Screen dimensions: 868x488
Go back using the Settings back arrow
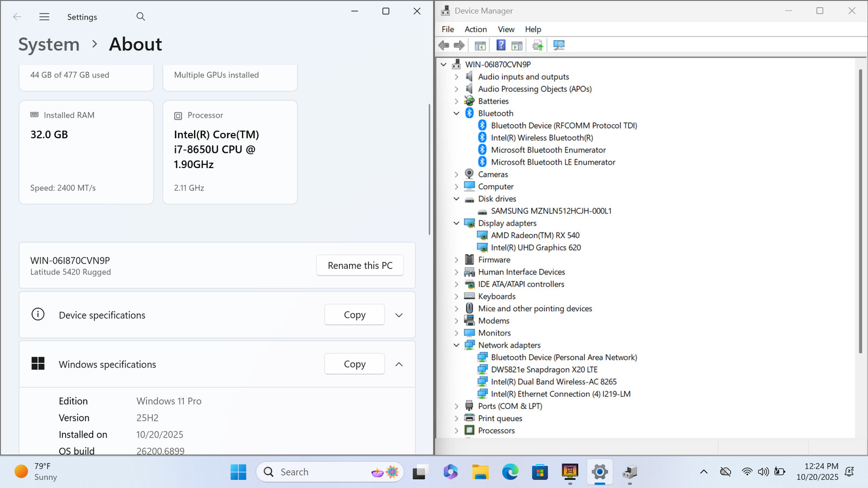[x=17, y=17]
